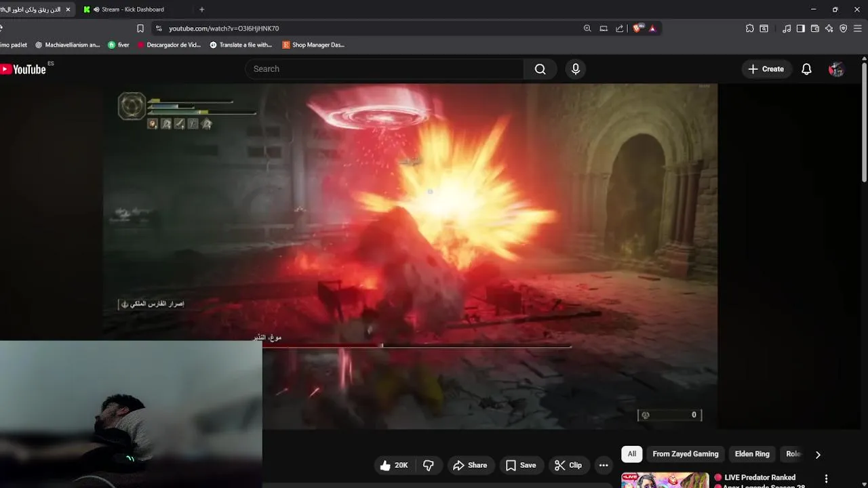Image resolution: width=868 pixels, height=488 pixels.
Task: Open Machiavellianism bookmark
Action: tap(67, 45)
